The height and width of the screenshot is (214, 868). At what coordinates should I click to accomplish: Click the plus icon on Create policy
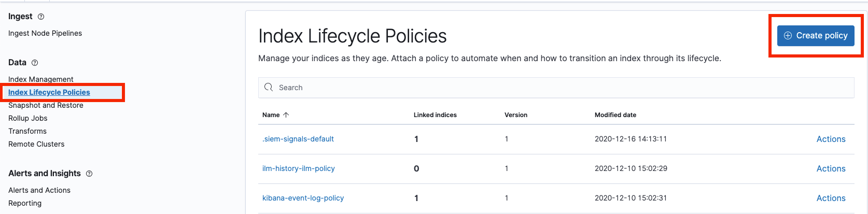coord(788,36)
